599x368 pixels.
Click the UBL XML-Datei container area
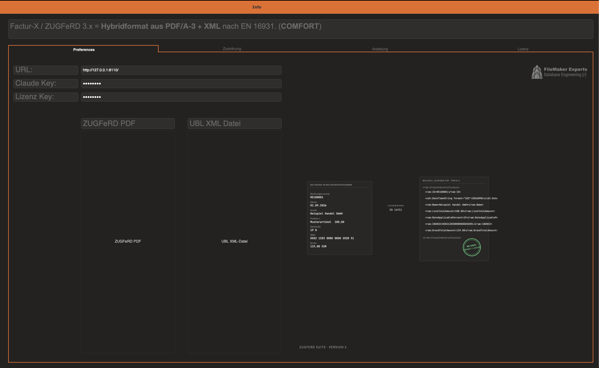(x=235, y=241)
